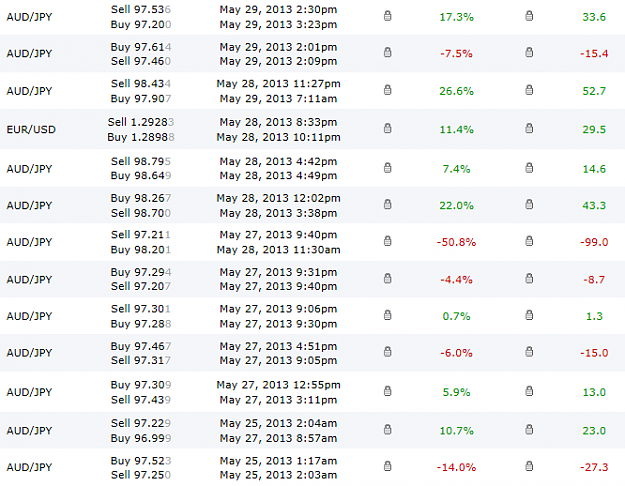Click the lock icon before -7.5% loss

pos(387,52)
